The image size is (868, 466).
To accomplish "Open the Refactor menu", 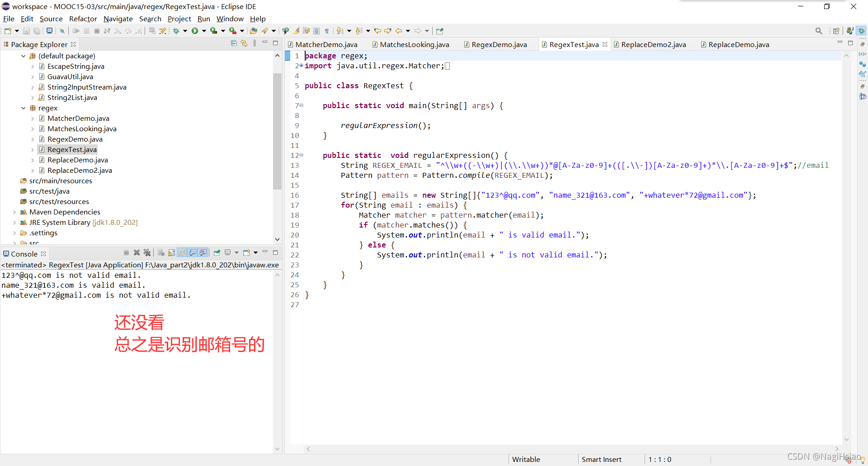I will (x=83, y=19).
